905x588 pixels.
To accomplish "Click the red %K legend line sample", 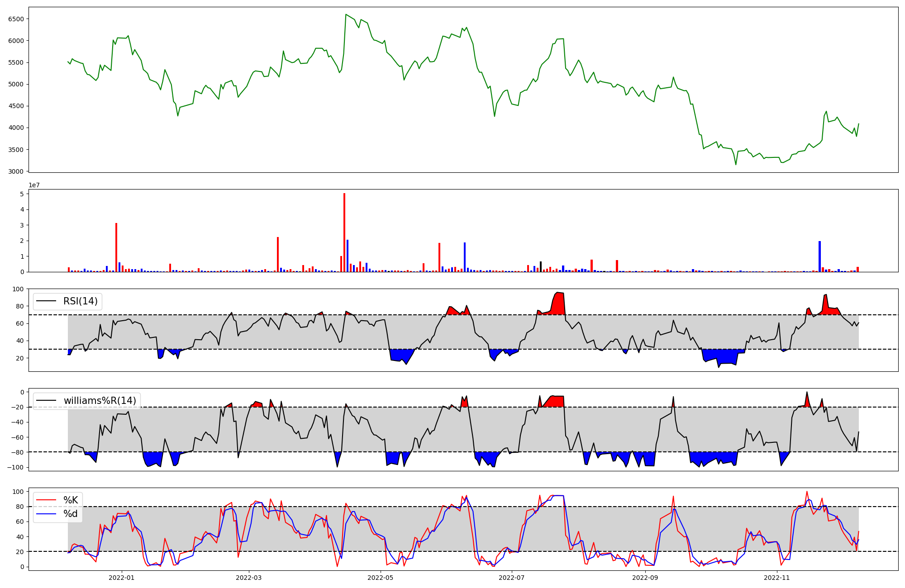I will [x=47, y=500].
